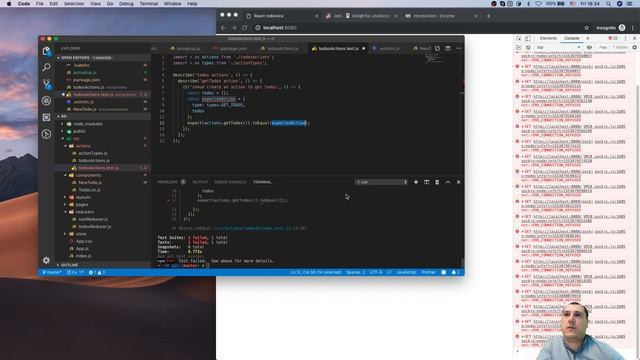This screenshot has height=360, width=640.
Task: Open console settings gear in DevTools
Action: point(634,47)
